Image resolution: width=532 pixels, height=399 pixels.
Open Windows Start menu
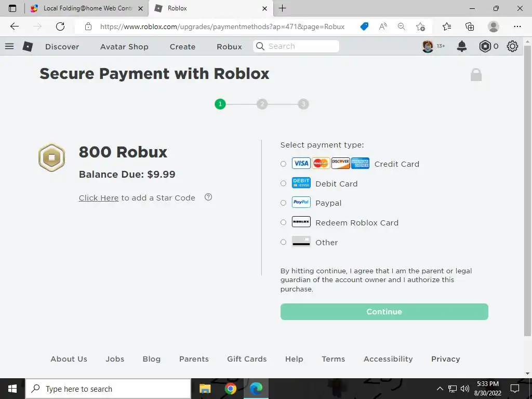pyautogui.click(x=12, y=389)
